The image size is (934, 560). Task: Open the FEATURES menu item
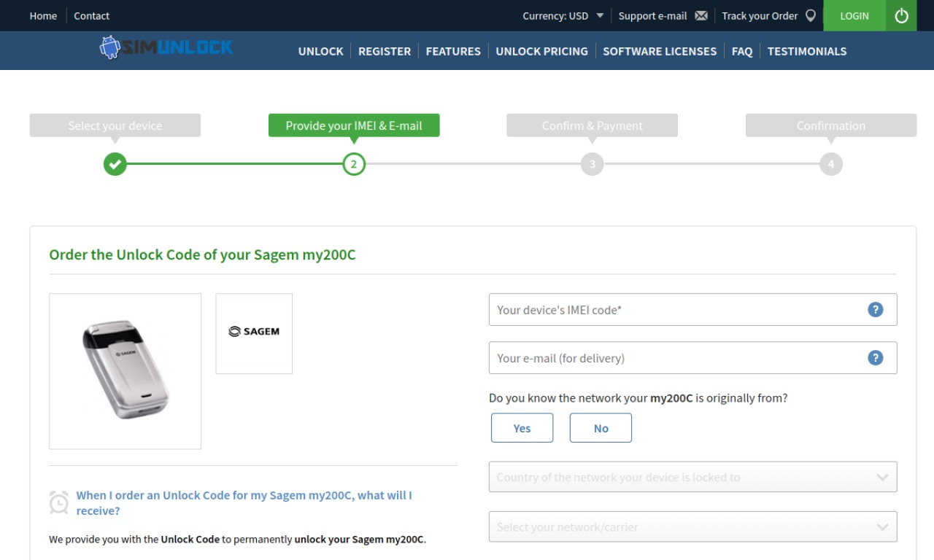pyautogui.click(x=453, y=51)
